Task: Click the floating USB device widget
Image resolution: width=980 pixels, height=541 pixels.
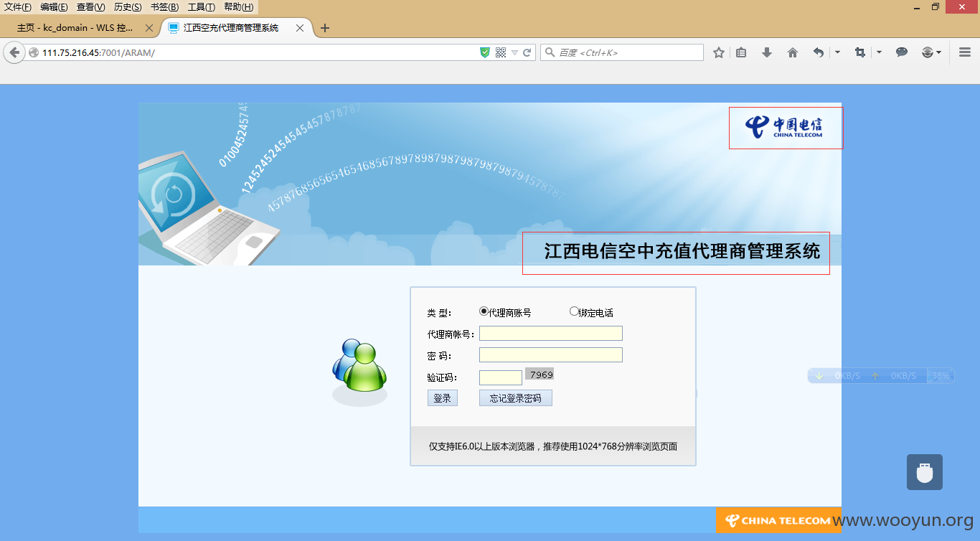Action: click(x=925, y=472)
